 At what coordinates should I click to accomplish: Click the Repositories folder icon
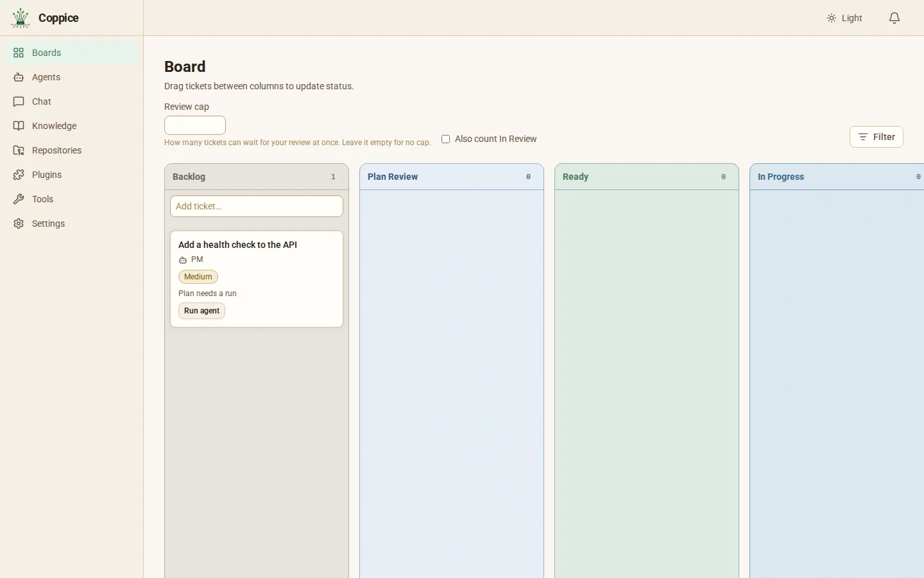(19, 150)
